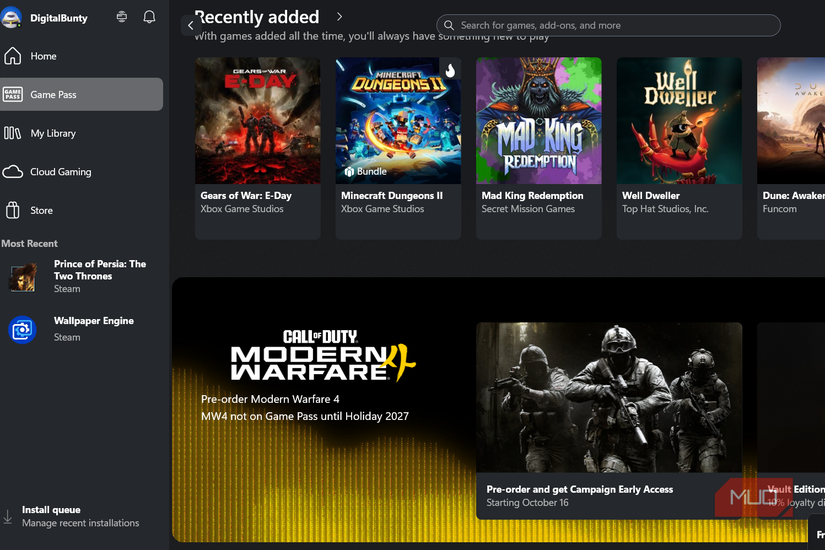The height and width of the screenshot is (550, 825).
Task: Open Minecraft Dungeons II cover art
Action: point(398,121)
